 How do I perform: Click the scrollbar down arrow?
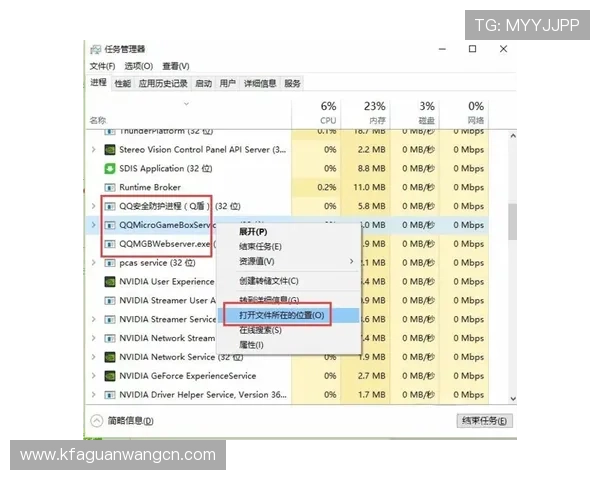point(513,399)
